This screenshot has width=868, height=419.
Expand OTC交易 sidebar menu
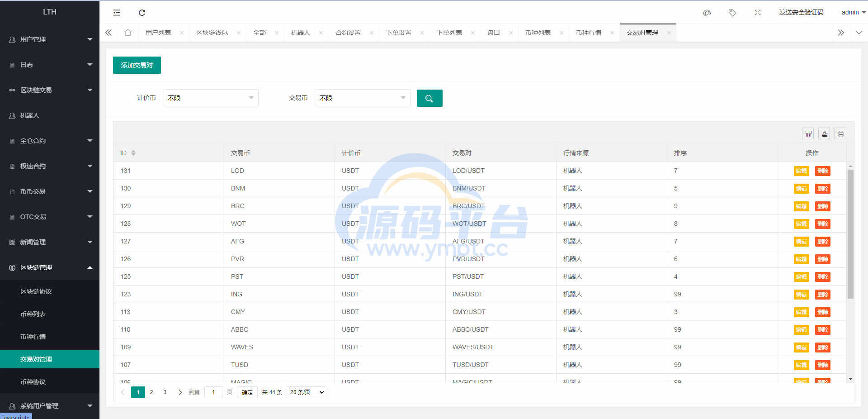(x=50, y=217)
